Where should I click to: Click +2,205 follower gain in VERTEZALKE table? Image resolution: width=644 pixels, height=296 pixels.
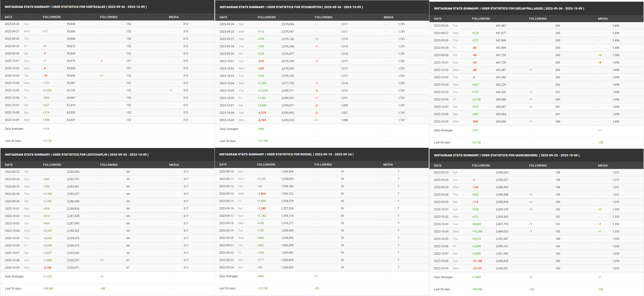47,90
